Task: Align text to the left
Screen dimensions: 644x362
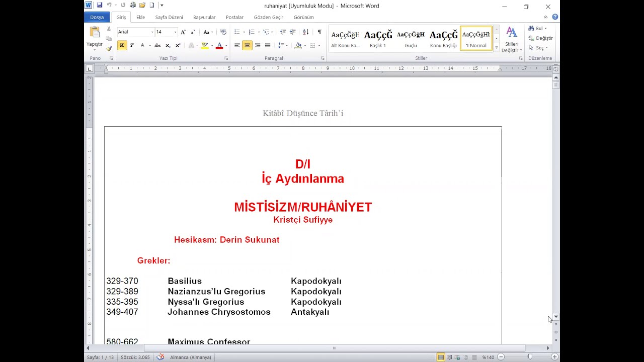Action: 237,45
